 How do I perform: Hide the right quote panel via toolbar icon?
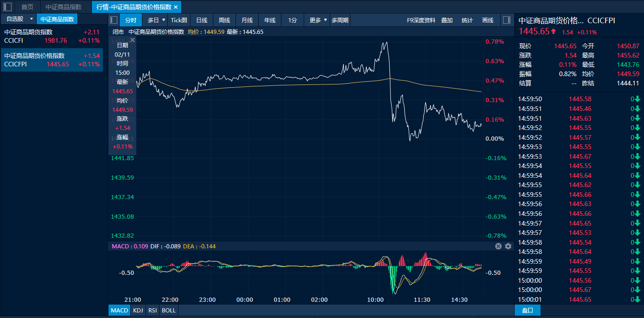pyautogui.click(x=506, y=20)
